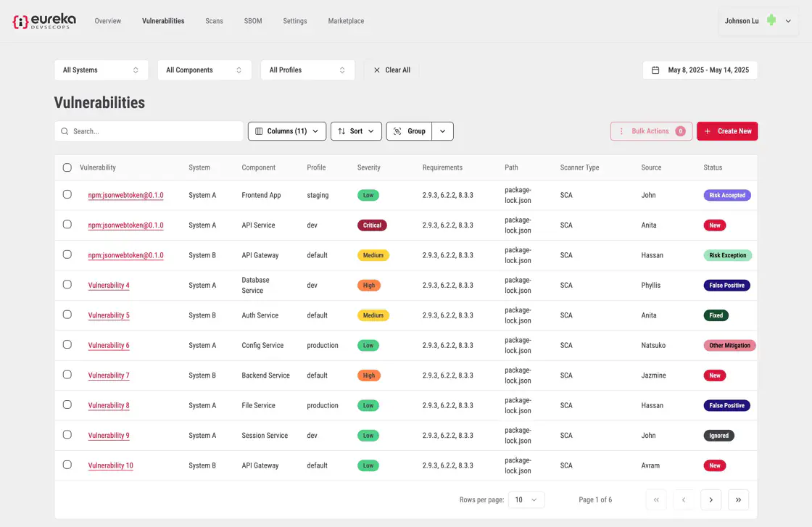
Task: Click the green user avatar icon
Action: coord(771,21)
